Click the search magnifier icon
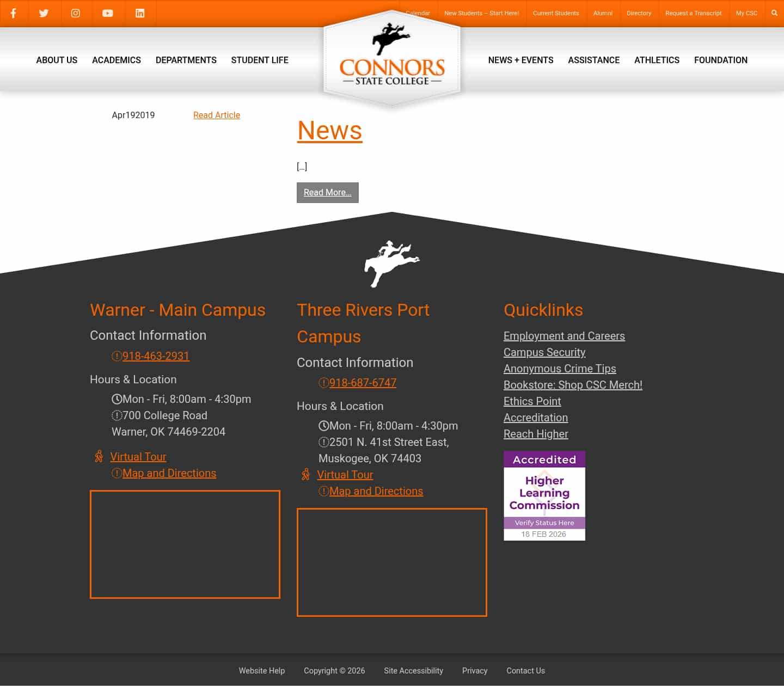This screenshot has width=784, height=686. point(775,13)
